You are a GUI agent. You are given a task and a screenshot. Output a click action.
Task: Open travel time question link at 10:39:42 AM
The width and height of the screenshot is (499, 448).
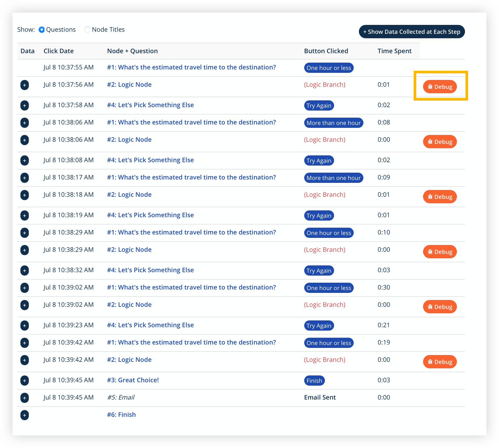pos(191,342)
